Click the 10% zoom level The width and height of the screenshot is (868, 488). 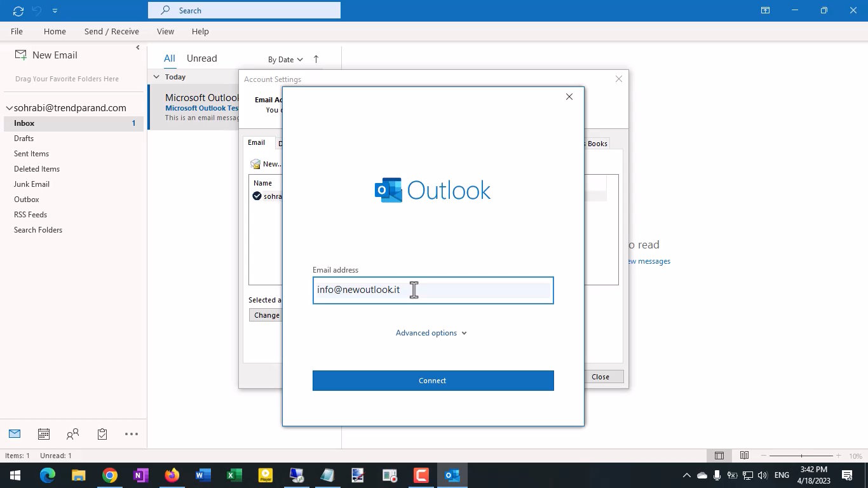(x=855, y=456)
